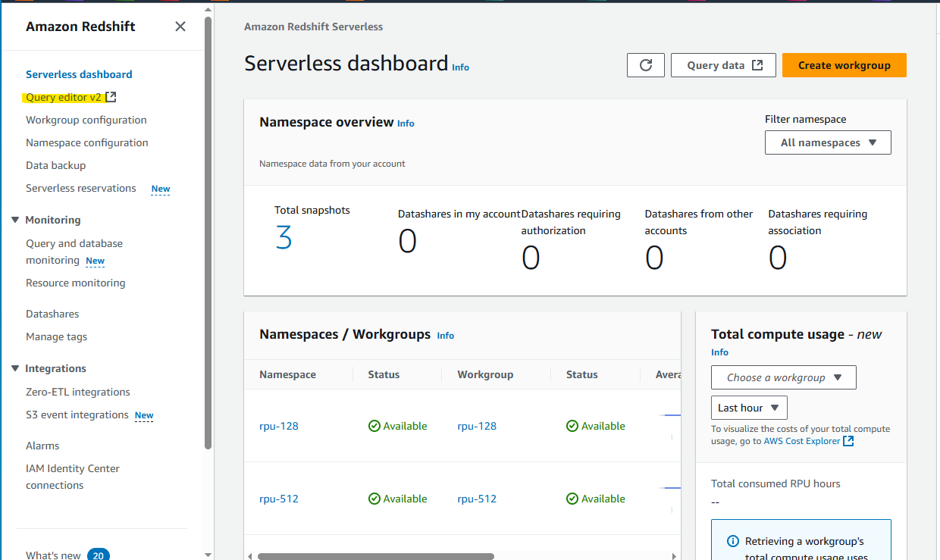Click the New badge beside Serverless reservations

click(x=161, y=189)
